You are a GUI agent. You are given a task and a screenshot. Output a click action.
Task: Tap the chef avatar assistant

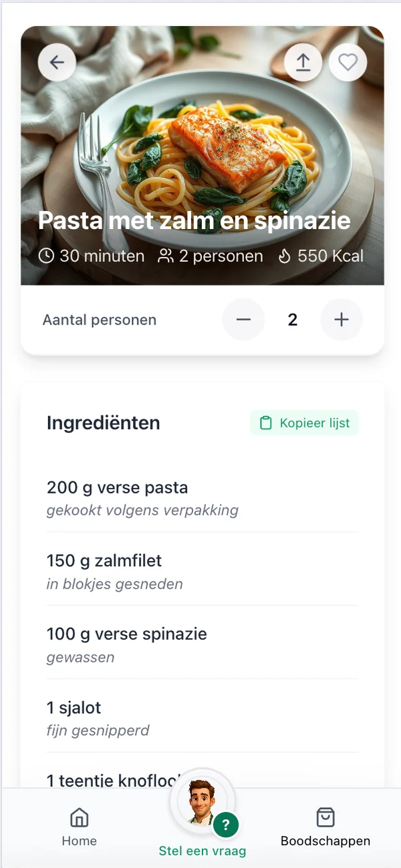201,801
